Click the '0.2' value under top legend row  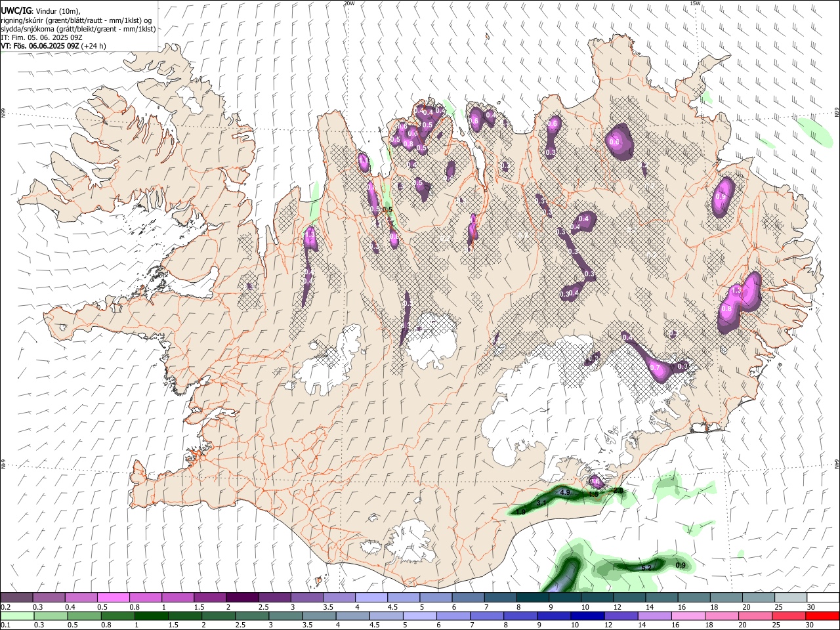5,607
